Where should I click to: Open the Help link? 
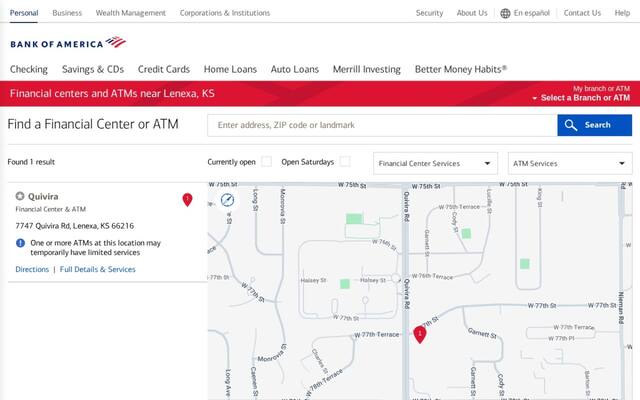[x=622, y=13]
